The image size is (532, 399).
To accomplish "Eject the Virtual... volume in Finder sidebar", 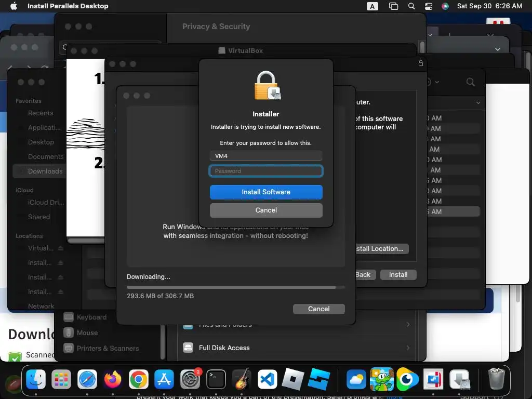I will [x=60, y=248].
